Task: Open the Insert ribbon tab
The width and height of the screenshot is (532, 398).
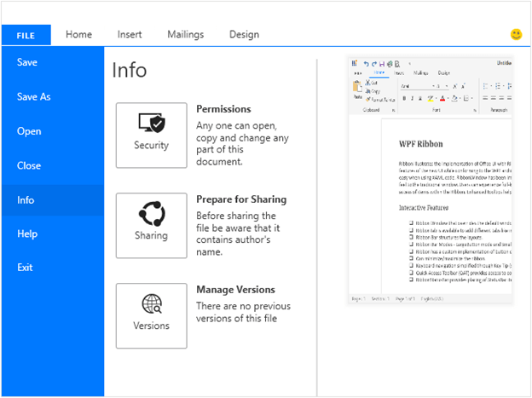Action: pyautogui.click(x=130, y=35)
